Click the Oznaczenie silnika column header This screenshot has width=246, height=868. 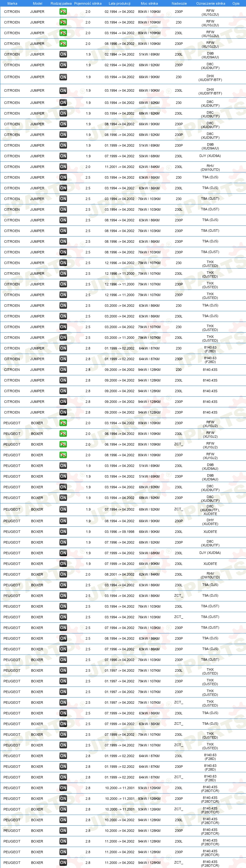210,3
